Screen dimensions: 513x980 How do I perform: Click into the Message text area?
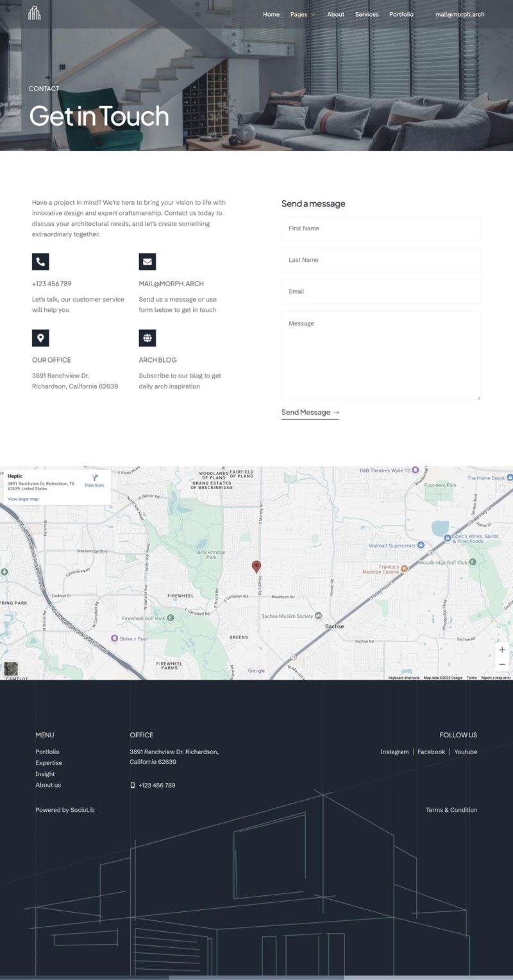pos(381,355)
